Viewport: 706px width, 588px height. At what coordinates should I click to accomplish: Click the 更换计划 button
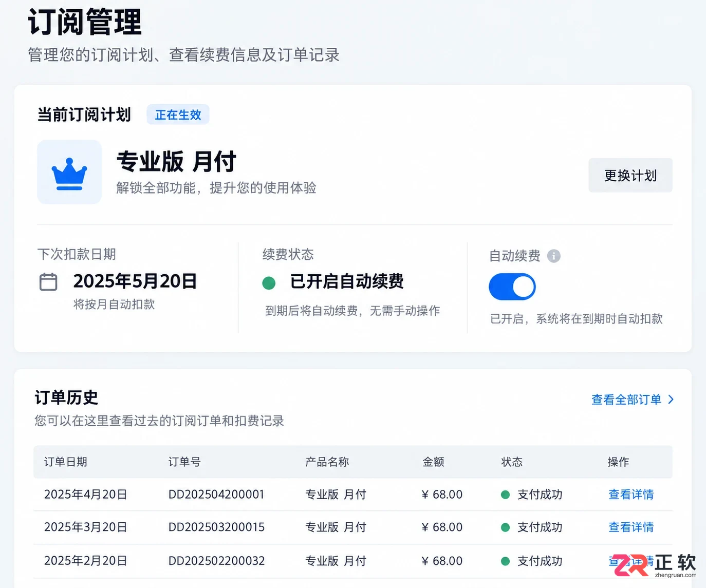point(630,176)
